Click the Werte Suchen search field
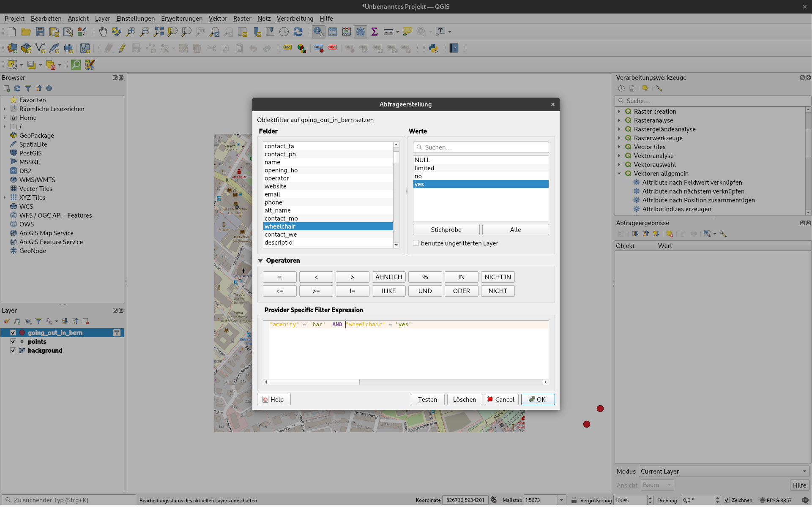Image resolution: width=812 pixels, height=507 pixels. click(x=481, y=147)
